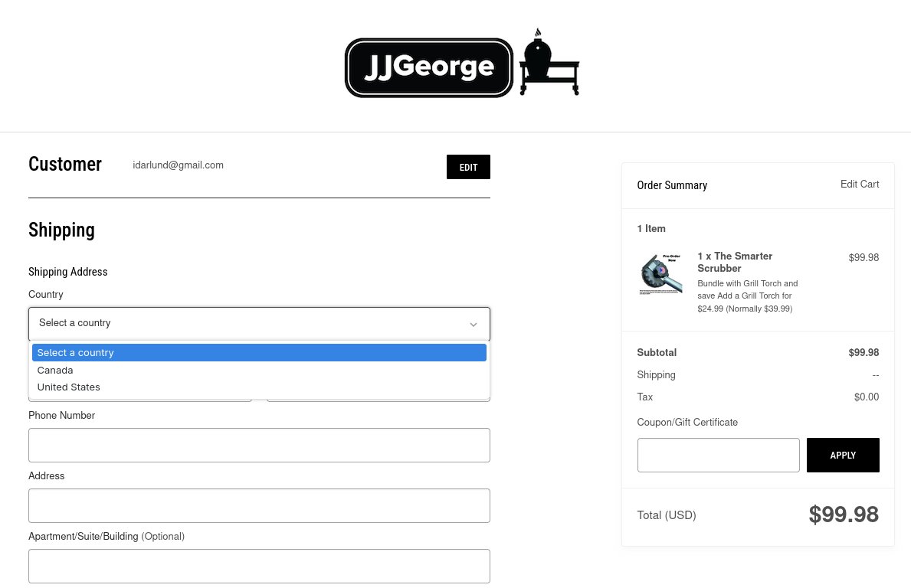Open the Edit Cart link
Viewport: 911px width, 588px height.
[x=860, y=184]
